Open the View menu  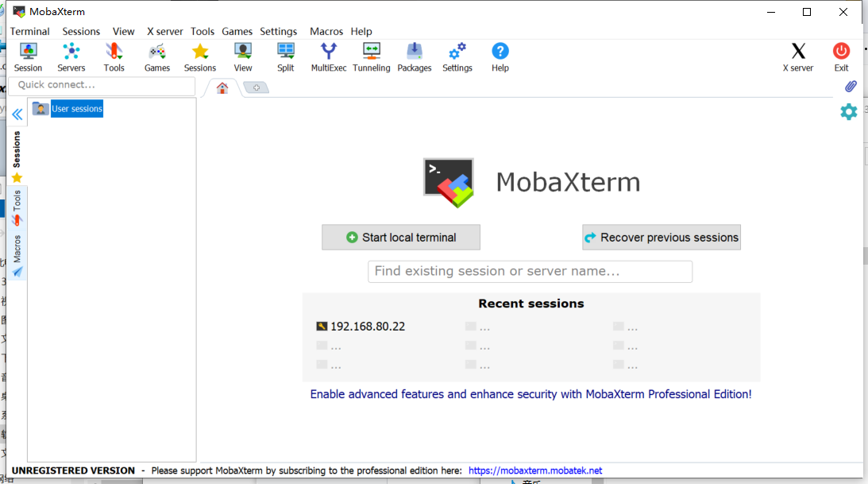coord(123,32)
